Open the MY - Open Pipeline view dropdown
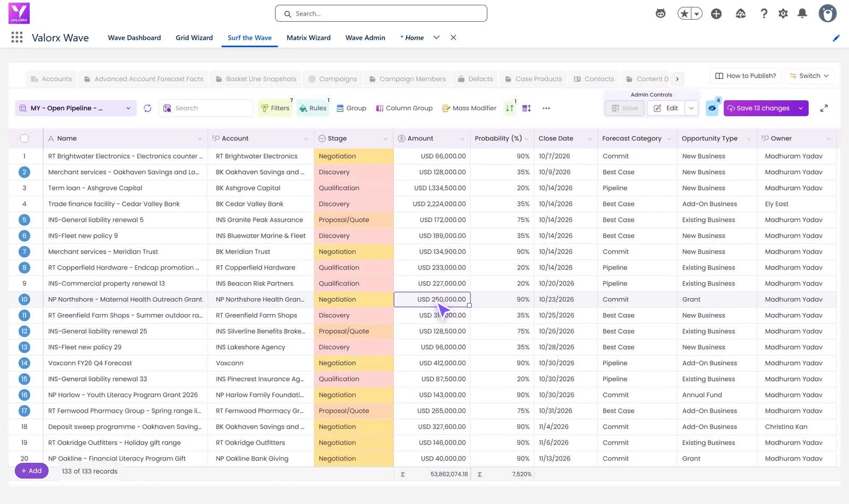 click(75, 108)
